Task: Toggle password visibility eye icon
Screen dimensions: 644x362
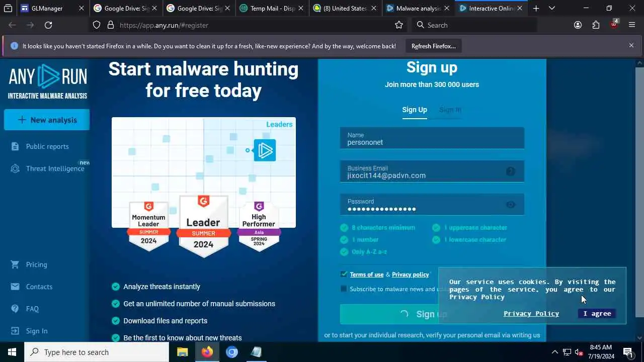Action: coord(510,205)
